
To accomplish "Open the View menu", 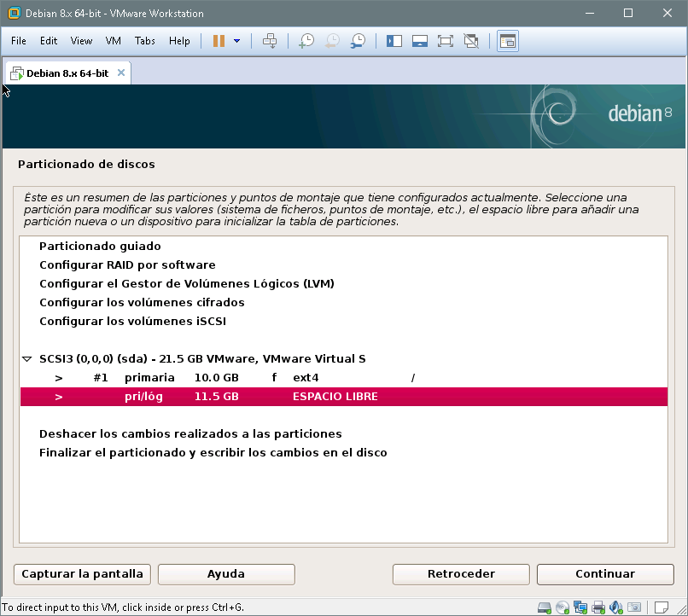I will (81, 41).
